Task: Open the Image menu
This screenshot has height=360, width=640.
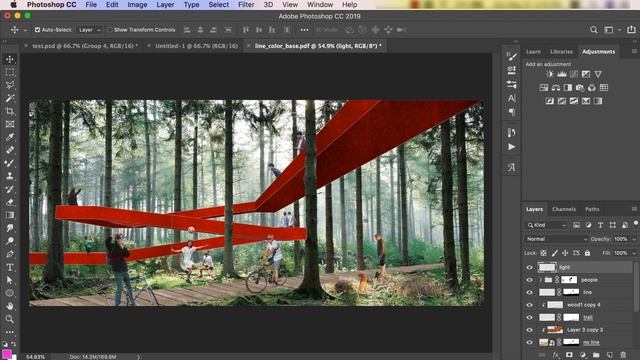Action: click(137, 4)
